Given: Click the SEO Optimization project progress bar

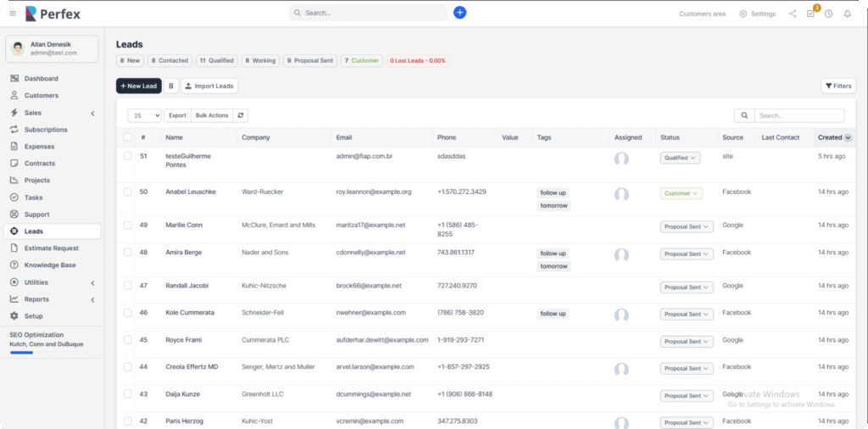Looking at the screenshot, I should (21, 353).
